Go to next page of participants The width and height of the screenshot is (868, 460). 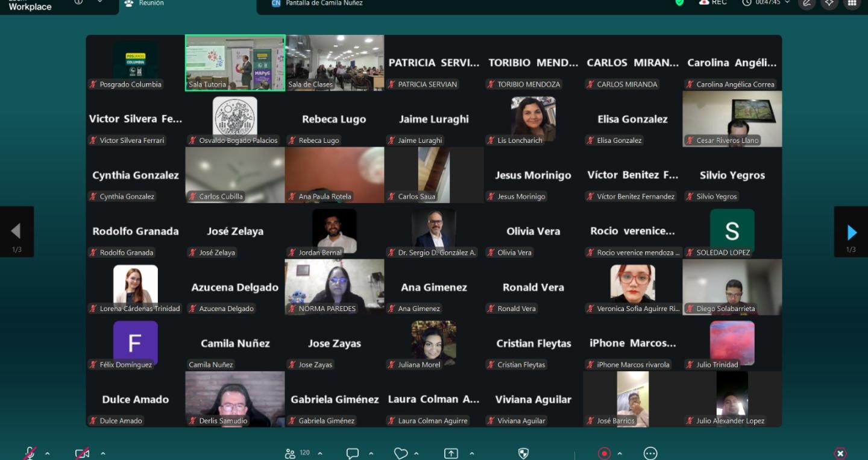coord(851,232)
